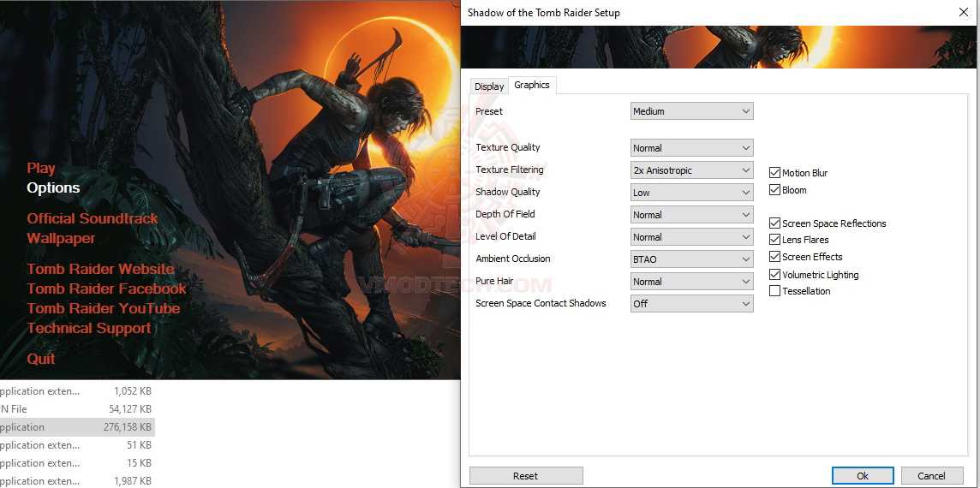Click the Shadow Quality label

point(507,192)
